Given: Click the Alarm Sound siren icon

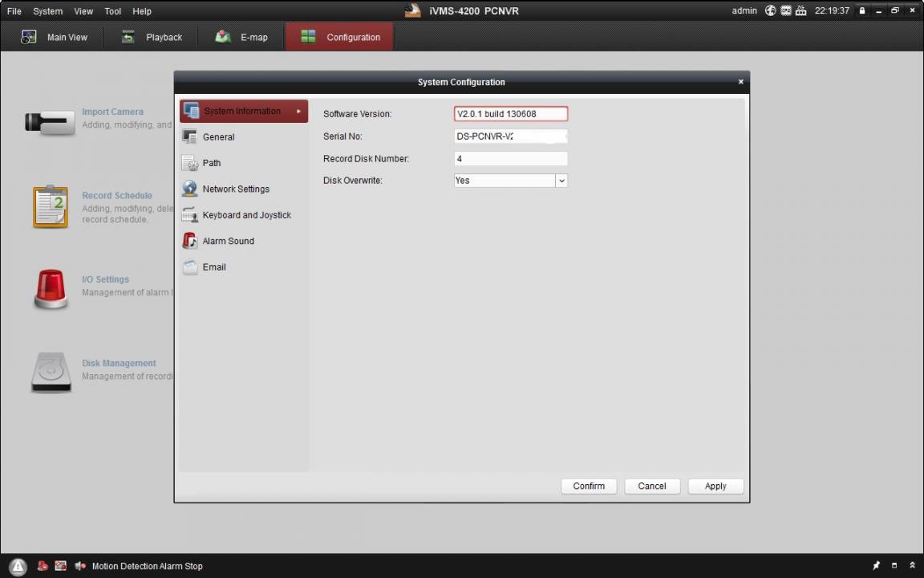Looking at the screenshot, I should [190, 241].
